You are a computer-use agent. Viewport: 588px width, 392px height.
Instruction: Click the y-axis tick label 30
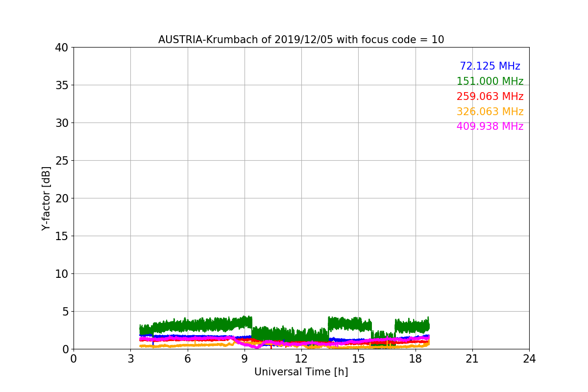click(x=62, y=123)
